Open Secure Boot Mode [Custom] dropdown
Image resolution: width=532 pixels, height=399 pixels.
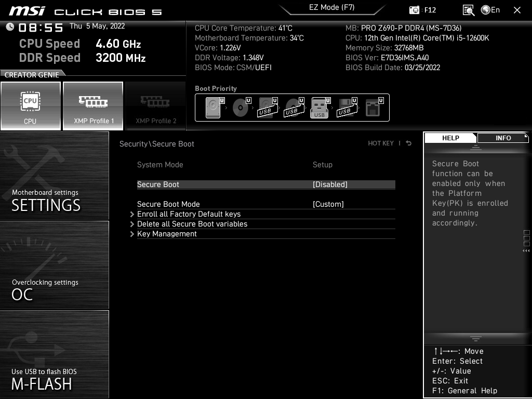266,204
